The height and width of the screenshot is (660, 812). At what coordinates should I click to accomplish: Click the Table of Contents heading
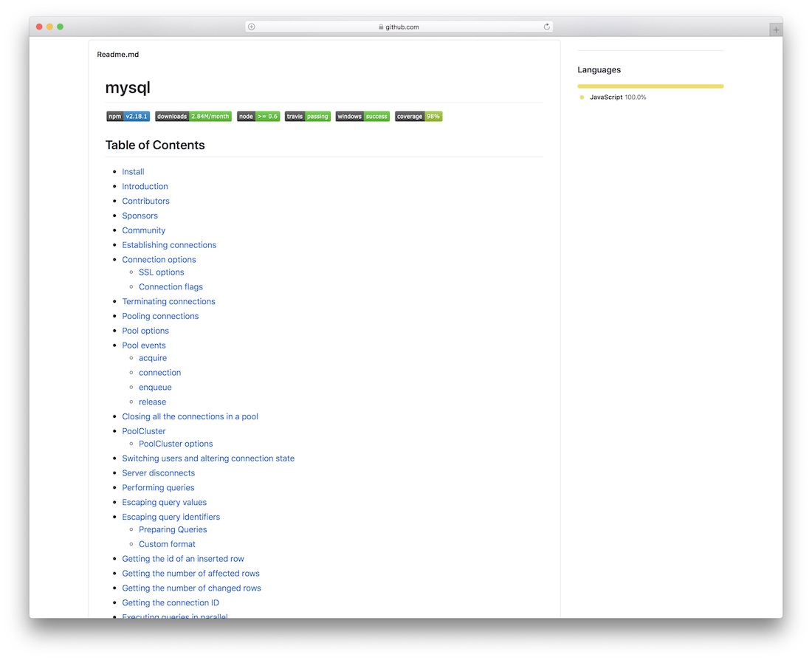pyautogui.click(x=155, y=145)
